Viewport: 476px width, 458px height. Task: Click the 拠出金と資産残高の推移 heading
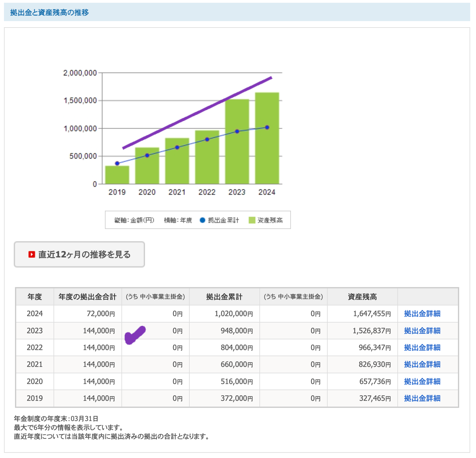pos(50,13)
